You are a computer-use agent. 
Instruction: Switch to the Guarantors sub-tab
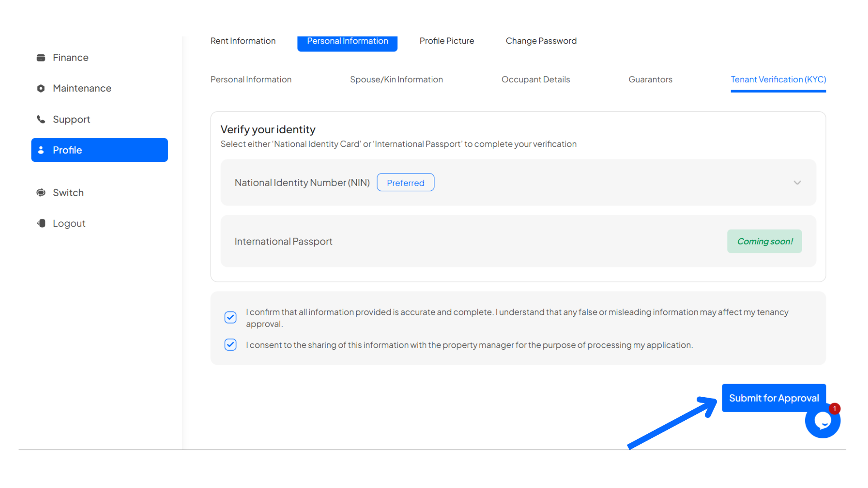click(x=650, y=80)
